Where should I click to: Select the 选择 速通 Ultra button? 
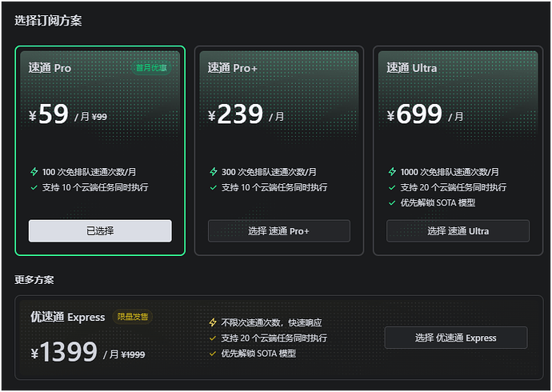458,231
